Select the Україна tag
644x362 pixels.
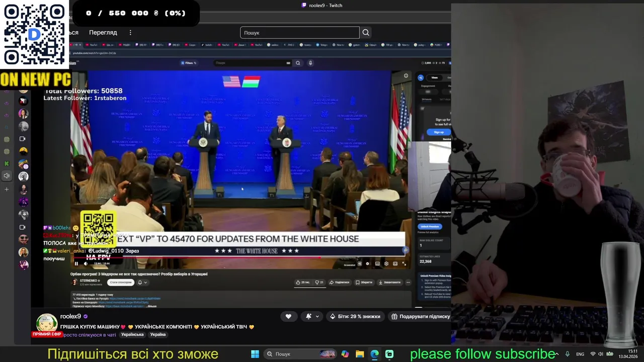[x=158, y=335]
